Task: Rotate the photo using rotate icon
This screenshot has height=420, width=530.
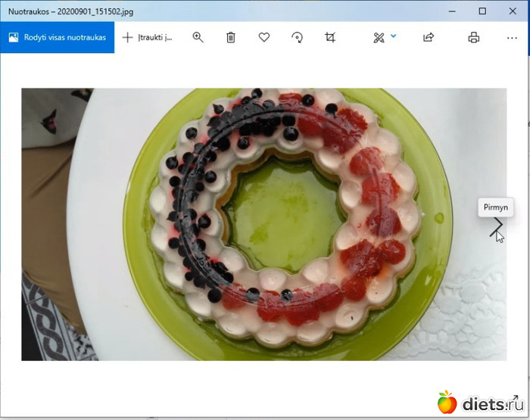Action: pyautogui.click(x=297, y=37)
